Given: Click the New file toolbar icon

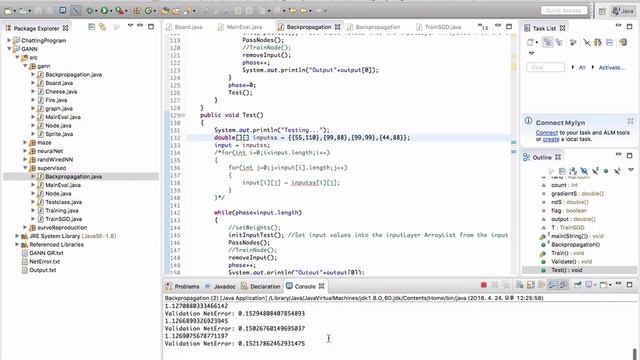Looking at the screenshot, I should point(8,11).
